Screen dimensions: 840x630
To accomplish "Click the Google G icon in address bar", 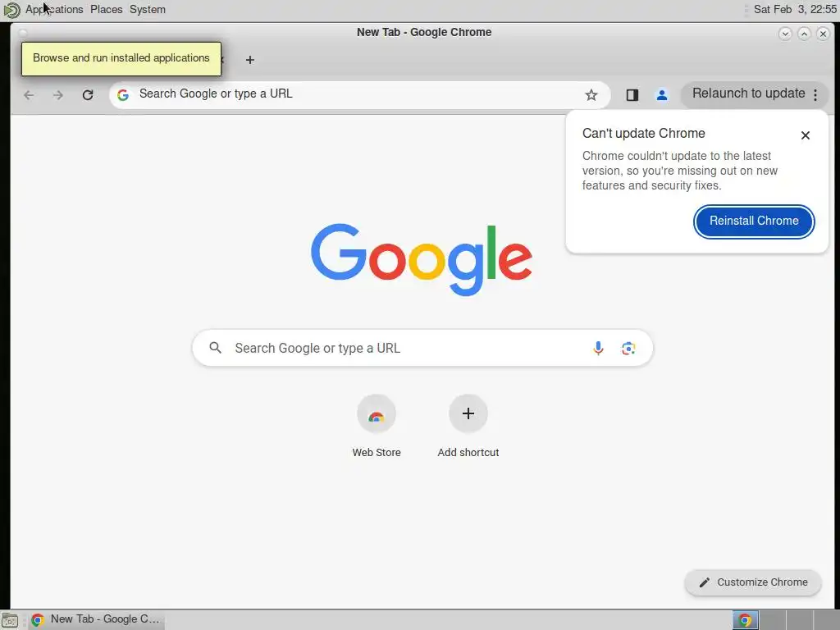I will [x=123, y=95].
